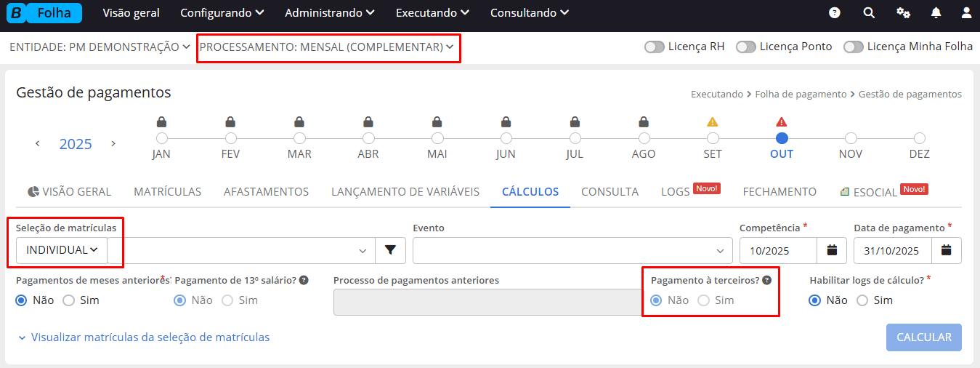Switch to the LANÇAMENTO DE VARIÁVEIS tab

(x=405, y=192)
